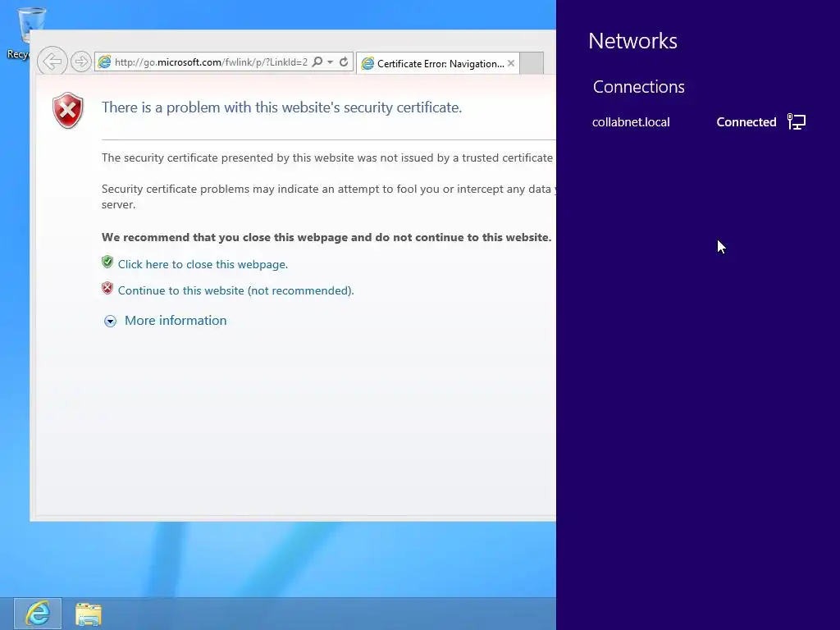Image resolution: width=840 pixels, height=630 pixels.
Task: Click the address bar search magnifier icon
Action: 317,62
